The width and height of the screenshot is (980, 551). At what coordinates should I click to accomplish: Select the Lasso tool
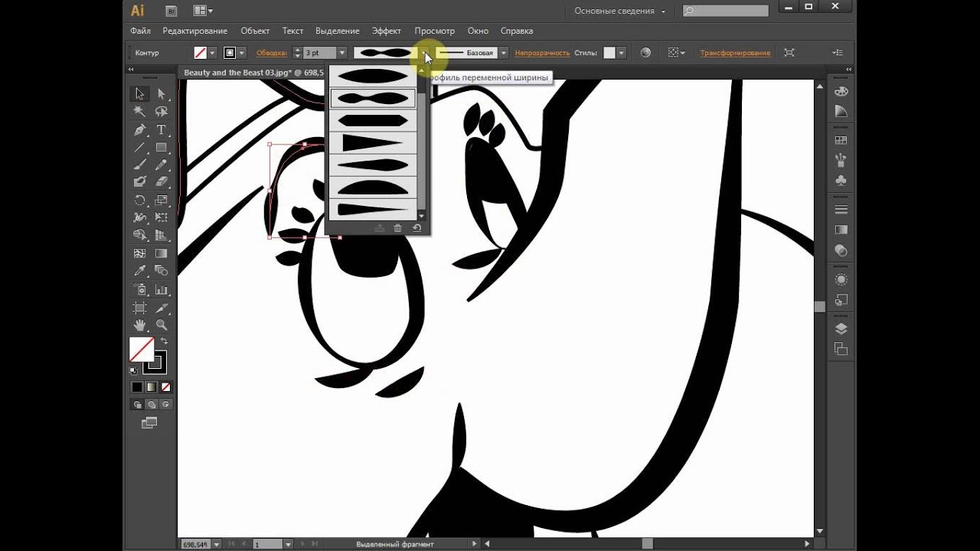click(x=162, y=112)
